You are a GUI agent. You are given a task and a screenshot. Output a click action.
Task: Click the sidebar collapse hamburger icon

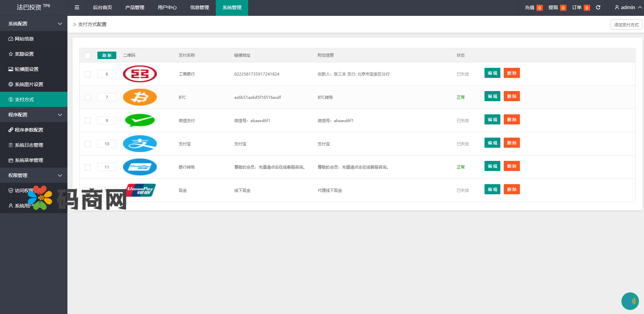77,7
